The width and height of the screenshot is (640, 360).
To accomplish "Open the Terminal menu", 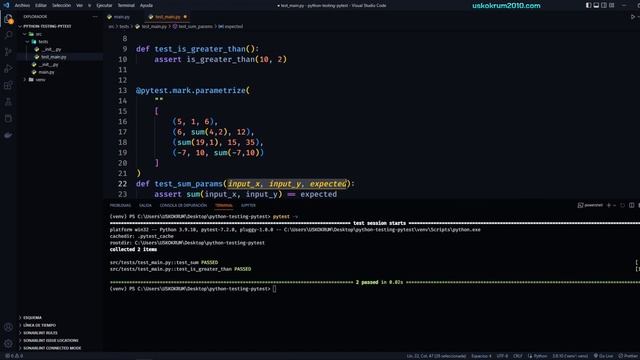I will (x=126, y=5).
